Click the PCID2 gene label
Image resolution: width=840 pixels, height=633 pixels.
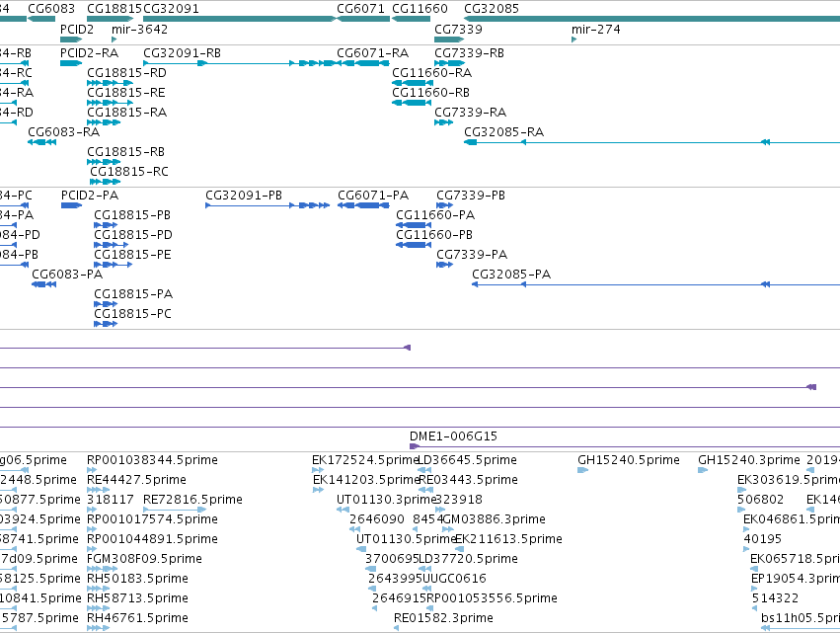pyautogui.click(x=77, y=29)
